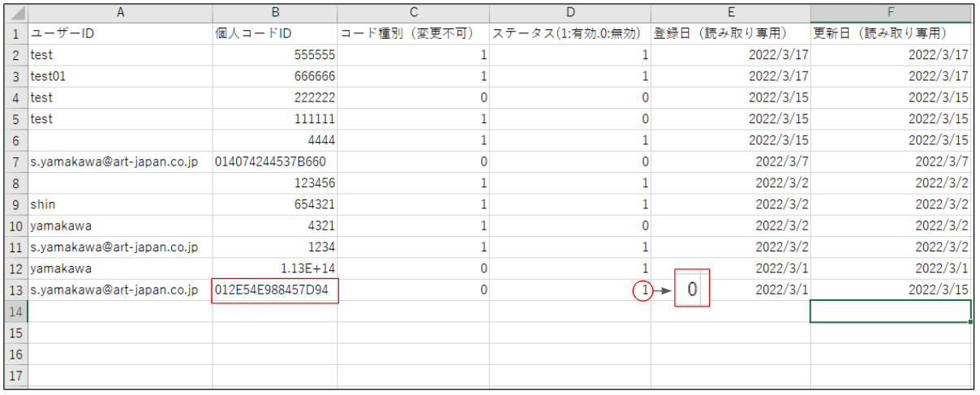This screenshot has height=395, width=980.
Task: Select the コード種別 value in row 7
Action: [x=413, y=161]
